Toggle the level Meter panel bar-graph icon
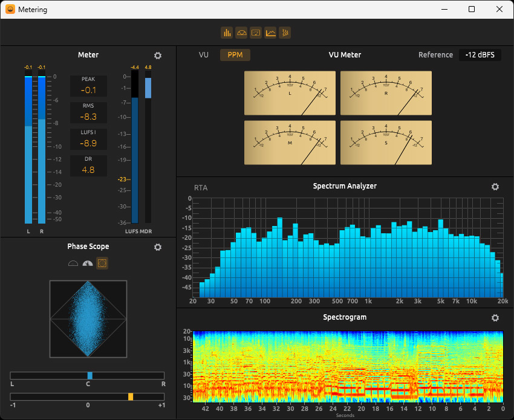514x420 pixels. point(227,33)
